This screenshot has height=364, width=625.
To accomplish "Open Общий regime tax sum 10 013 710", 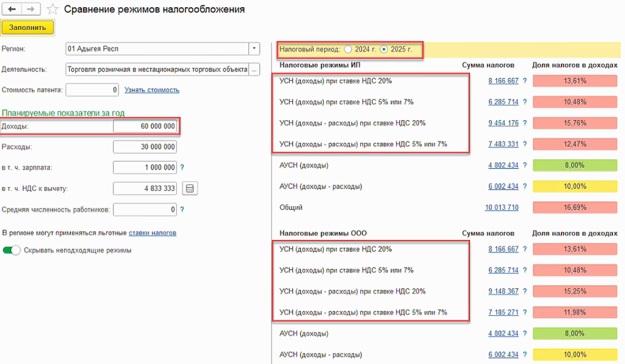I will [x=501, y=207].
